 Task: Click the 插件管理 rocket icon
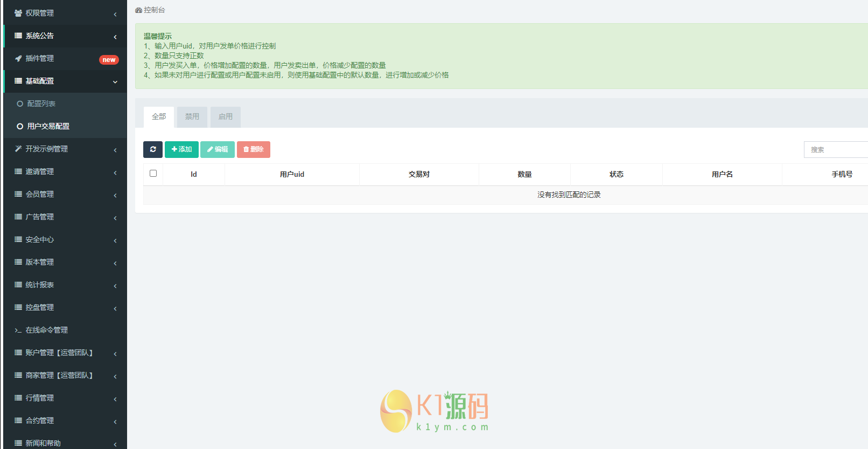[18, 58]
